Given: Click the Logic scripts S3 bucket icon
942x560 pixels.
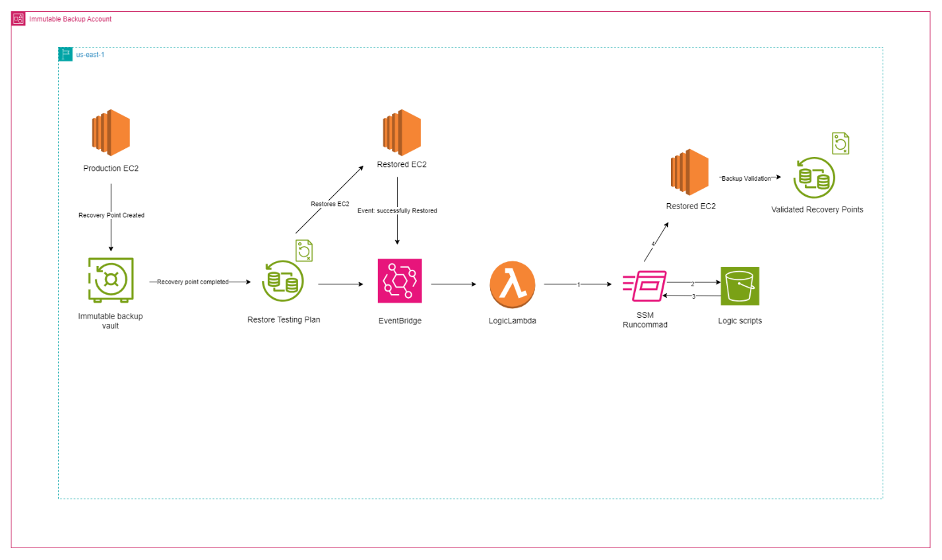Looking at the screenshot, I should point(739,286).
